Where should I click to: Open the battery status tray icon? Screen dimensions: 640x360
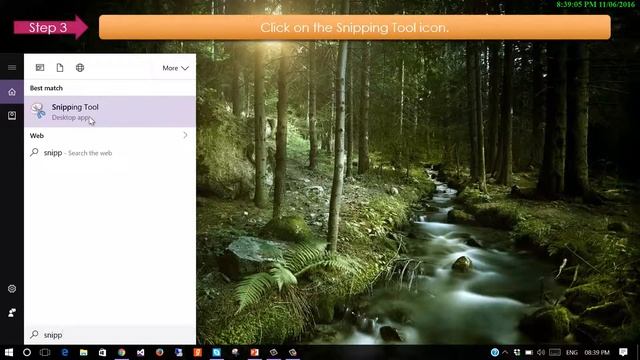pos(529,352)
